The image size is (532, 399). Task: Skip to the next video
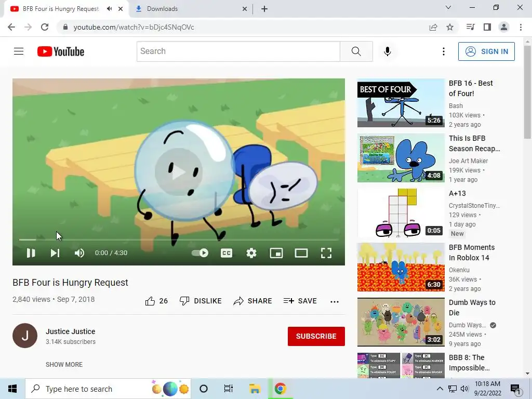pos(55,253)
